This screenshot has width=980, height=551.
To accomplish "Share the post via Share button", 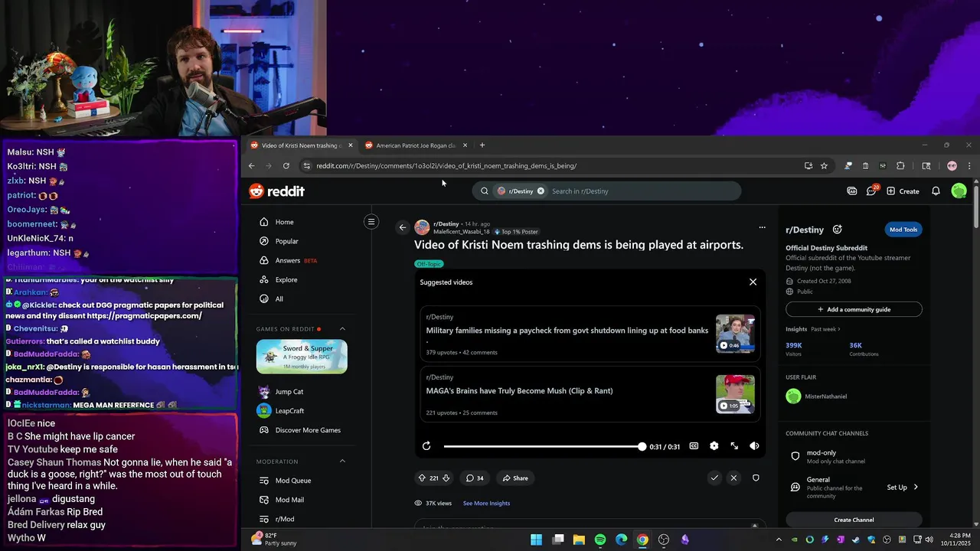I will tap(514, 478).
